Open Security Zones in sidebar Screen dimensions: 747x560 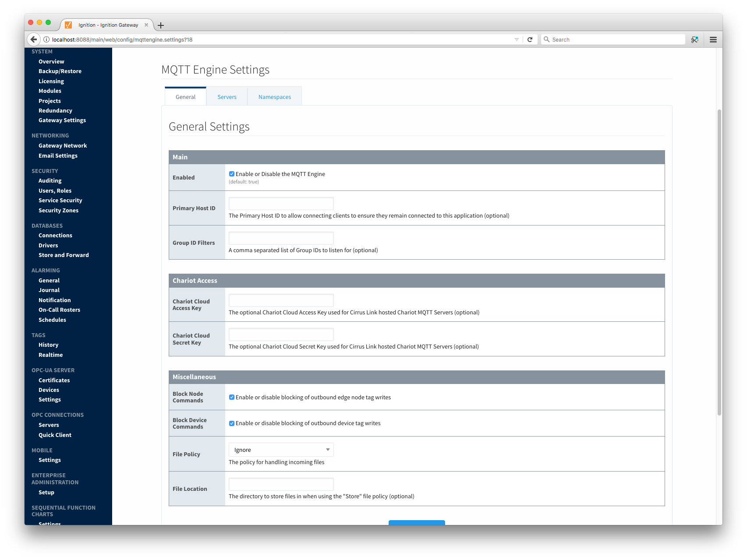[x=58, y=211]
